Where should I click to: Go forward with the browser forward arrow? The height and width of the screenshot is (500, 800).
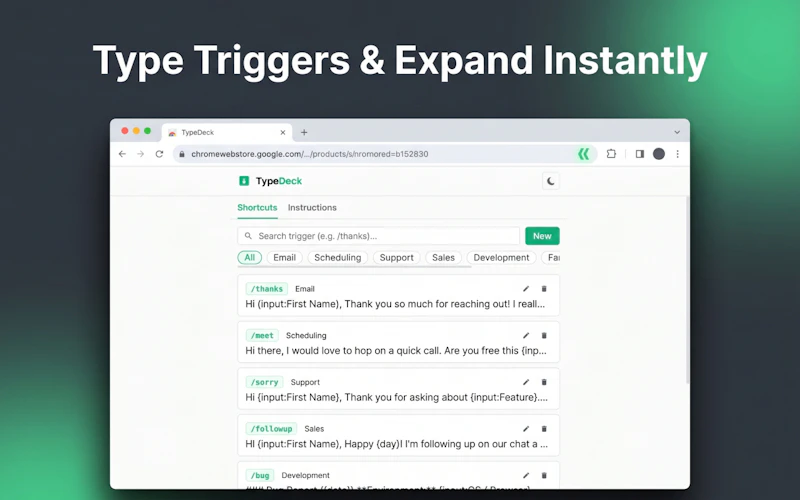click(140, 154)
